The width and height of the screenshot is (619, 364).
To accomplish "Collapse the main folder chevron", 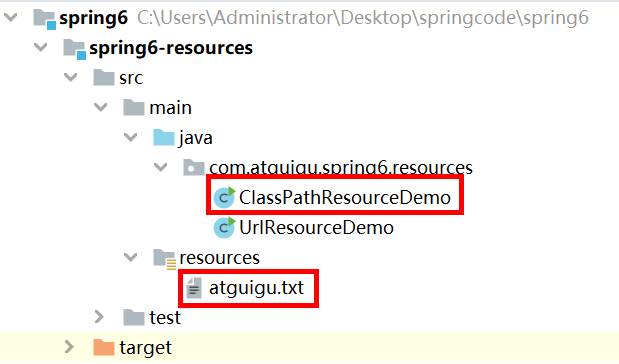I will click(101, 107).
